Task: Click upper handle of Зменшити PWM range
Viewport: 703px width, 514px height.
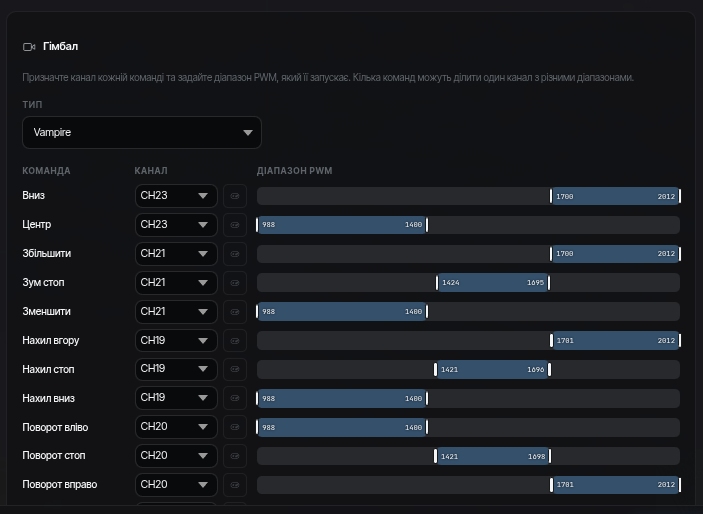Action: [x=427, y=312]
